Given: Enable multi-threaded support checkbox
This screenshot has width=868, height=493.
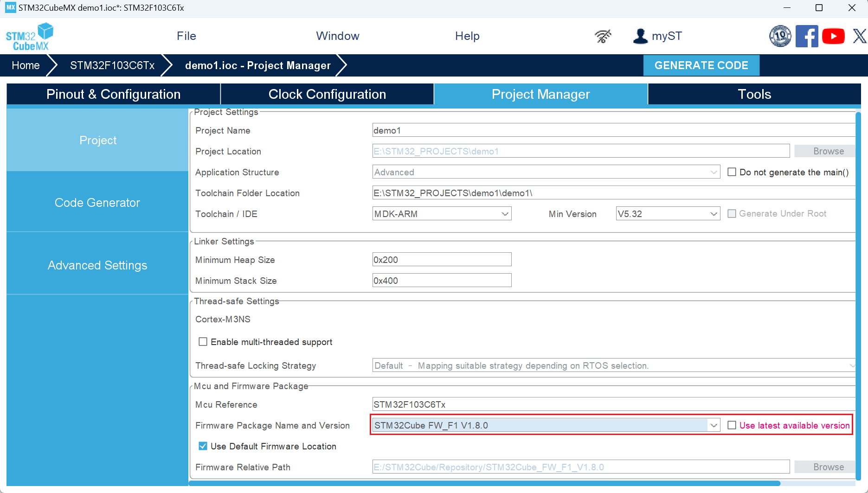Looking at the screenshot, I should tap(203, 342).
